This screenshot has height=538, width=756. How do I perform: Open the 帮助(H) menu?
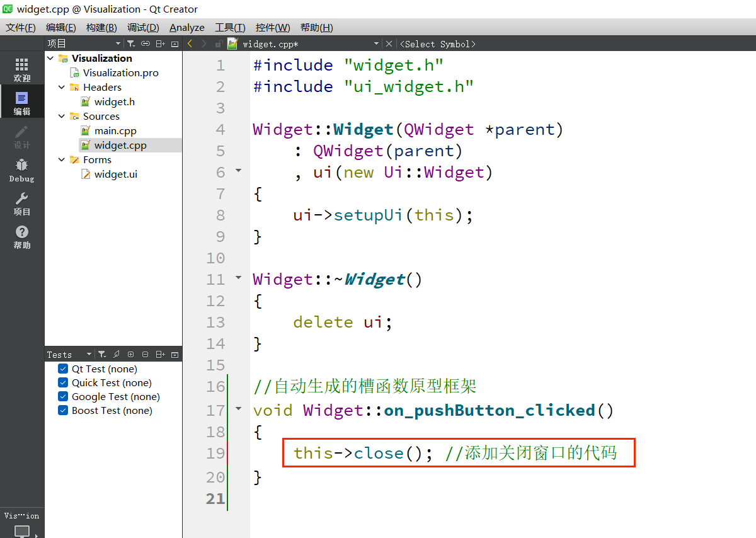coord(316,27)
